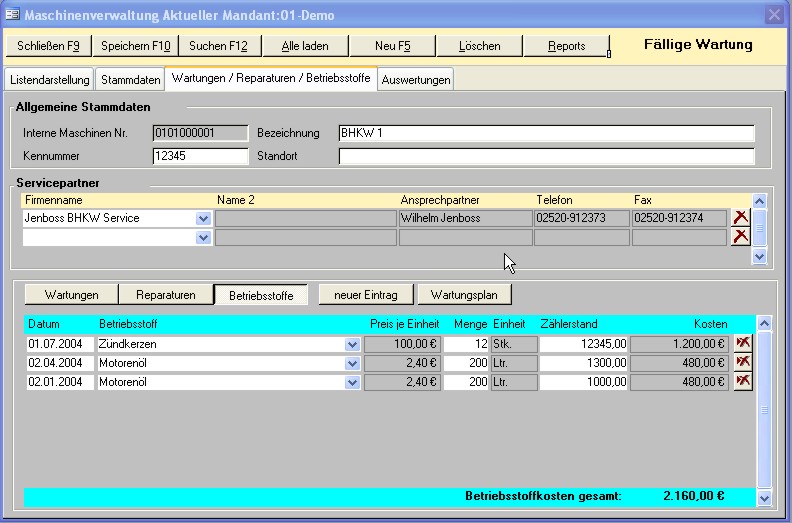Viewport: 792px width, 523px height.
Task: Click the Betriebsstoffe list scroll down arrow
Action: tap(764, 498)
